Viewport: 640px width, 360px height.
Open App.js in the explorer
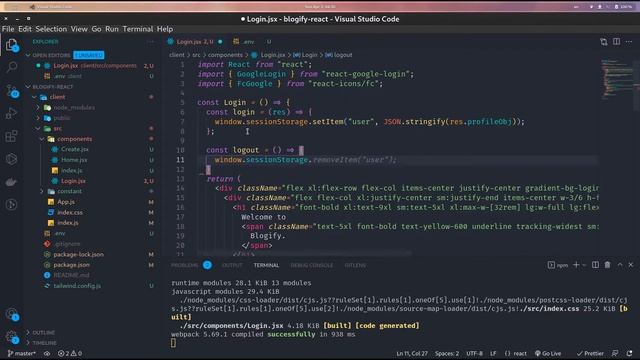[66, 202]
